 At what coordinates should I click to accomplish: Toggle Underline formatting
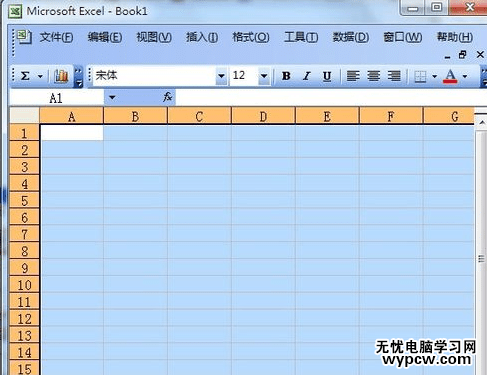pyautogui.click(x=327, y=76)
